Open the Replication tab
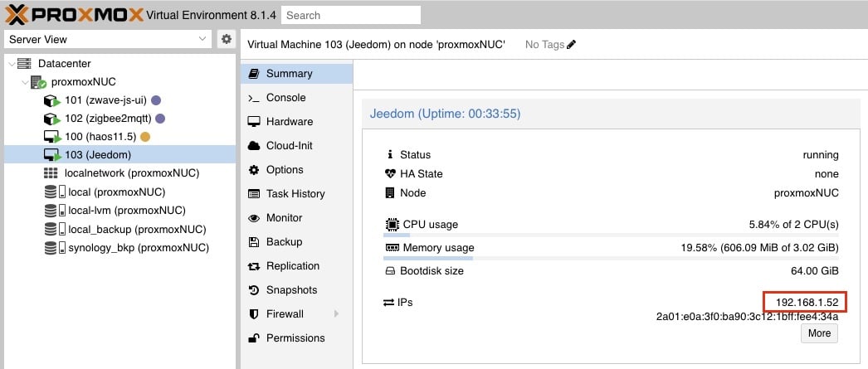 (x=297, y=266)
